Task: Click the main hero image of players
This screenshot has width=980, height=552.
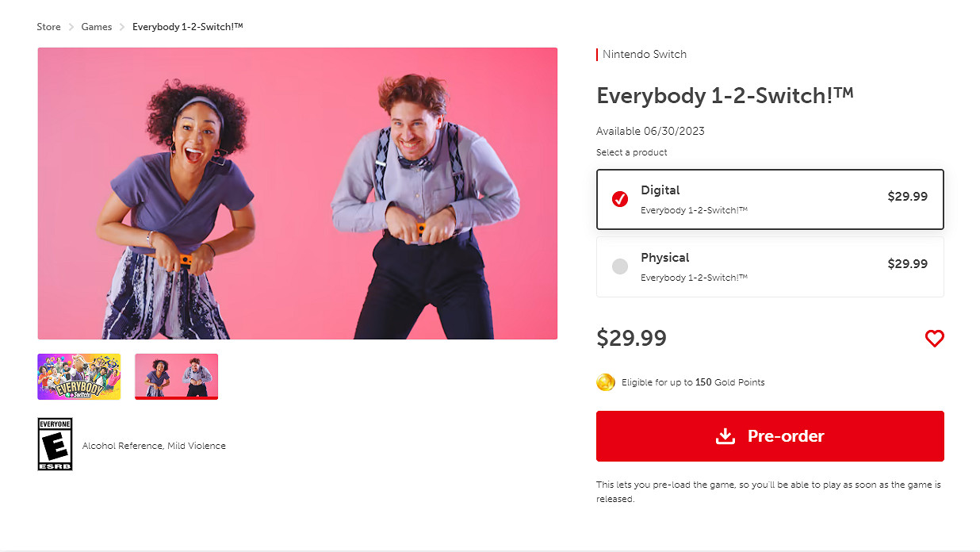Action: click(x=297, y=194)
